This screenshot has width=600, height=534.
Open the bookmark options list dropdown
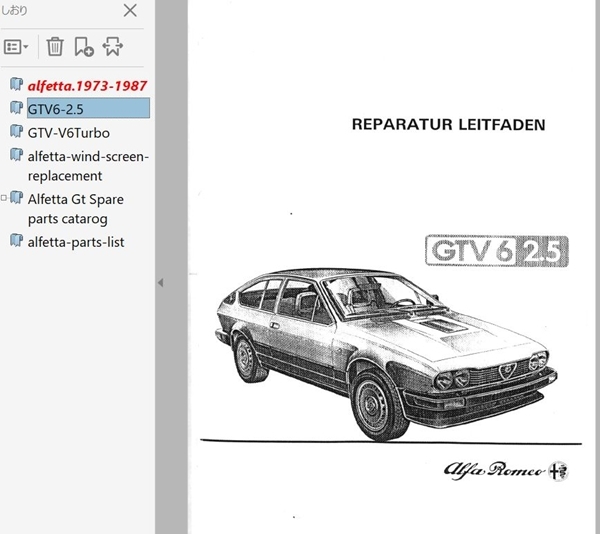coord(16,47)
